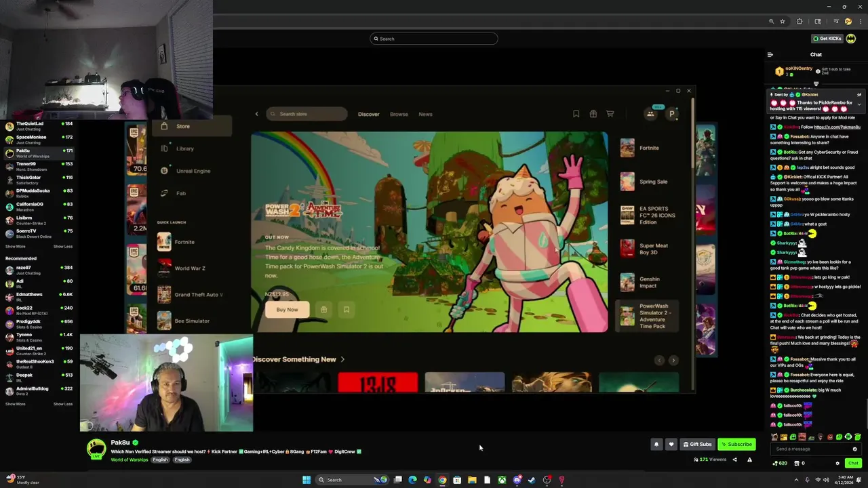Open Prodigyddk Slots & Casino channel
This screenshot has width=868, height=488.
(x=38, y=324)
